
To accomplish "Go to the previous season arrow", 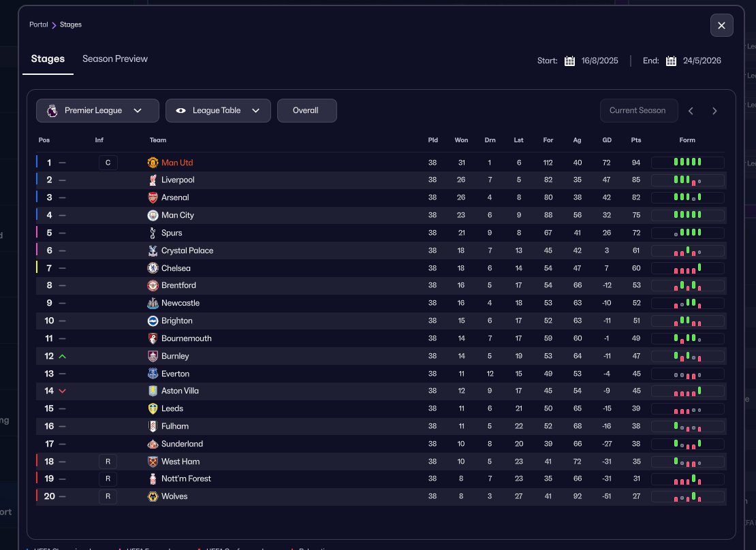I will (x=691, y=111).
